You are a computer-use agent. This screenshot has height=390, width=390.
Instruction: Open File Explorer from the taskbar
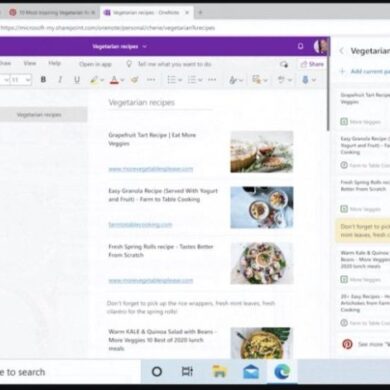point(219,371)
